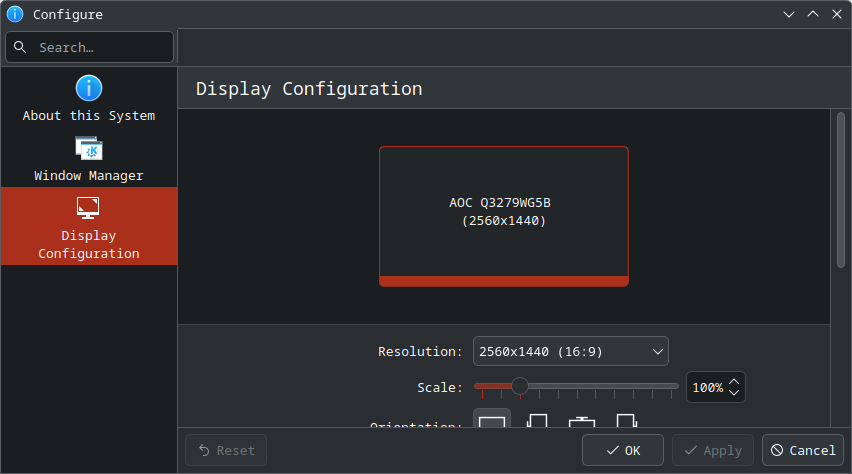Maximize window with the up chevron

pos(813,14)
